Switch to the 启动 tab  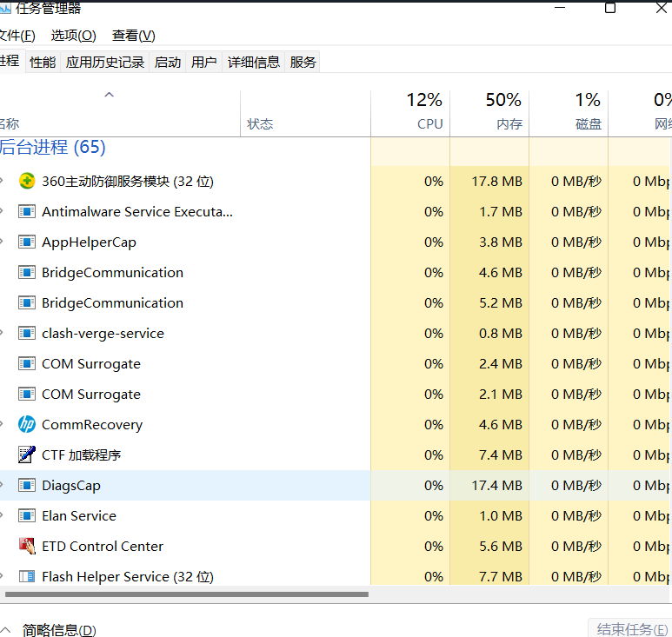coord(168,62)
